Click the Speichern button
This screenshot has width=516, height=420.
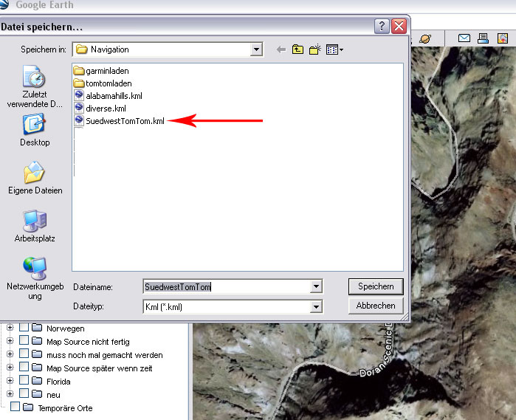point(376,286)
